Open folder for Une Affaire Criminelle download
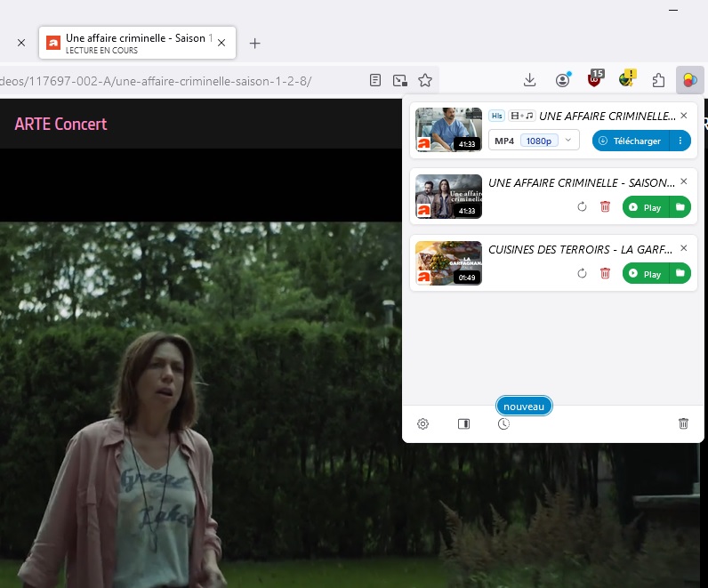 point(680,207)
